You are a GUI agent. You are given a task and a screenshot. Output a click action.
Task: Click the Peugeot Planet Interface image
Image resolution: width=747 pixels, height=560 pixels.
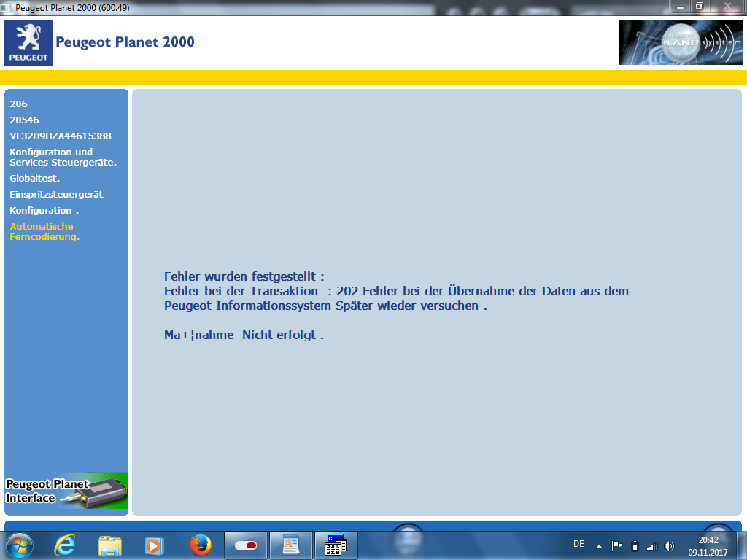coord(66,491)
